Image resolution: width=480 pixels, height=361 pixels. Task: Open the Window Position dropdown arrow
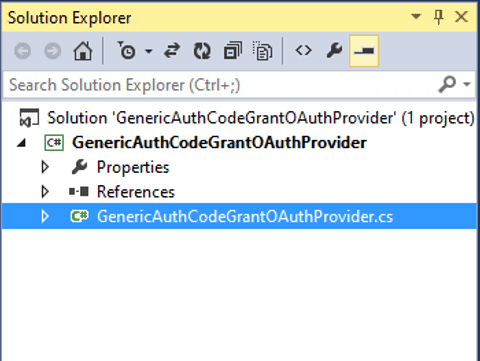416,16
